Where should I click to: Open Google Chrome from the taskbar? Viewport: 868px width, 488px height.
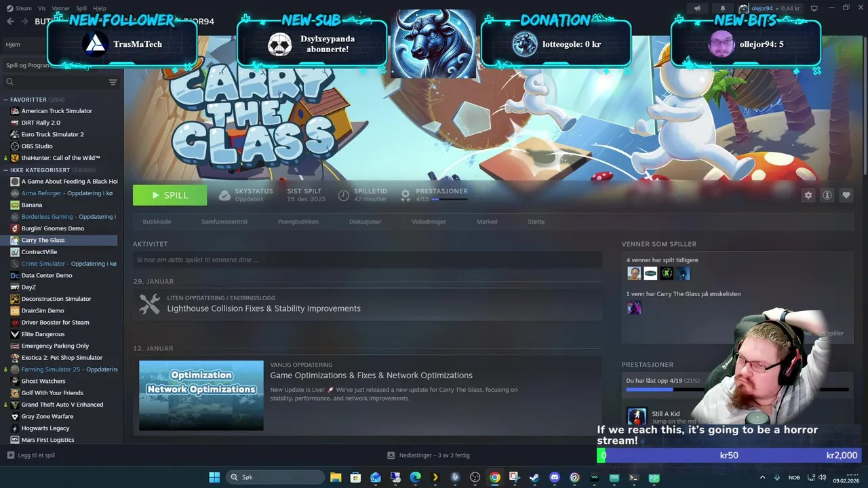point(495,477)
